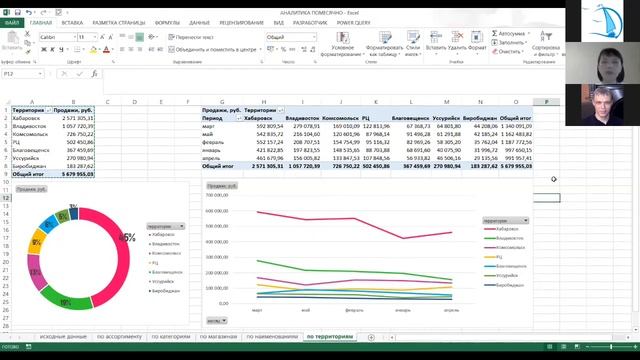Switch to the ДАННЫЕ ribbon tab
This screenshot has width=640, height=360.
200,23
